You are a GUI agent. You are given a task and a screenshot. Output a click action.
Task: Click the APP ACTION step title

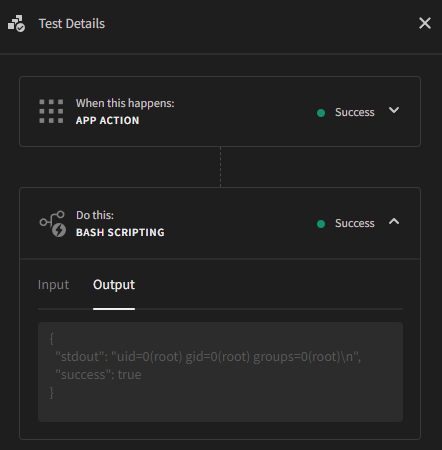(x=107, y=120)
